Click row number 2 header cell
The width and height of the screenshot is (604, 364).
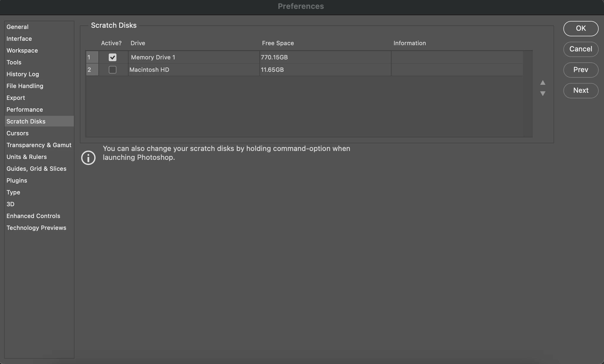pyautogui.click(x=92, y=70)
